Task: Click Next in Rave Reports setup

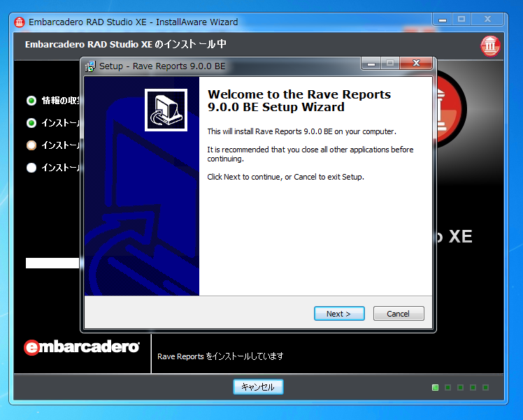Action: tap(339, 313)
